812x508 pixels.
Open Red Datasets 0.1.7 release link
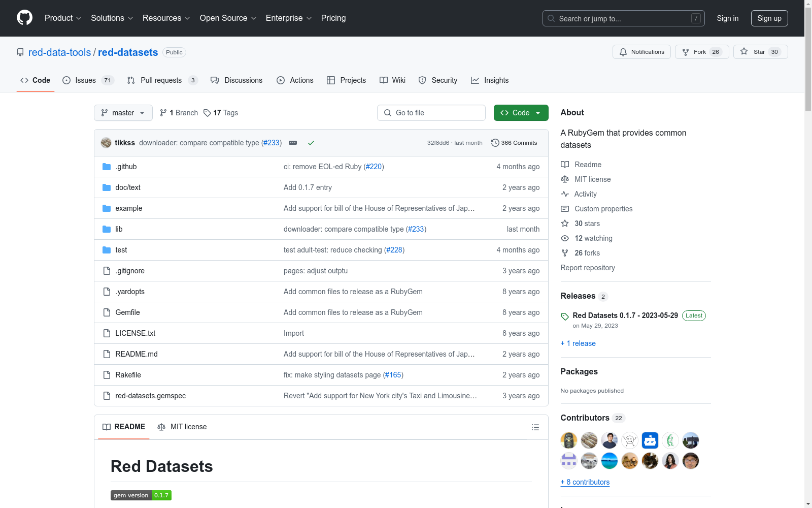625,315
